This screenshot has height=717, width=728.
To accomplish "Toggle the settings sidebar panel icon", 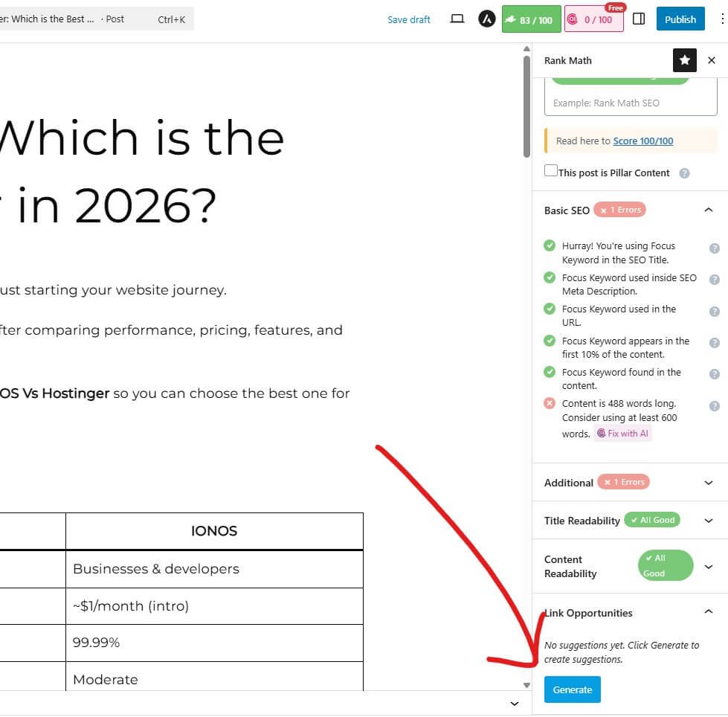I will pos(638,19).
